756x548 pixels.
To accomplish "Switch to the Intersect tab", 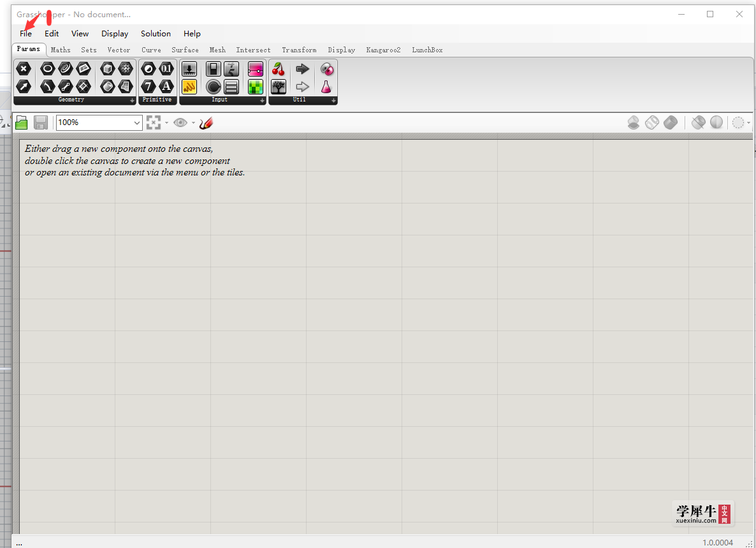I will (x=253, y=50).
